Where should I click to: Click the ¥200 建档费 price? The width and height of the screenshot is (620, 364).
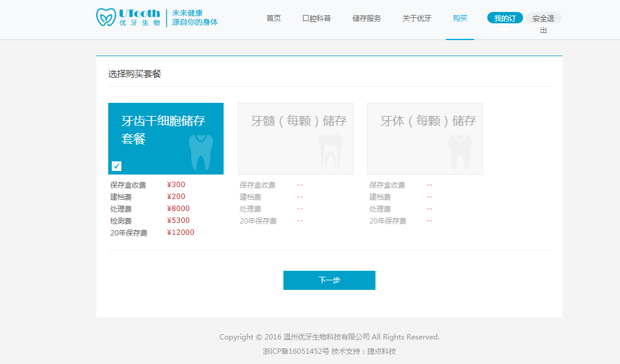coord(176,197)
